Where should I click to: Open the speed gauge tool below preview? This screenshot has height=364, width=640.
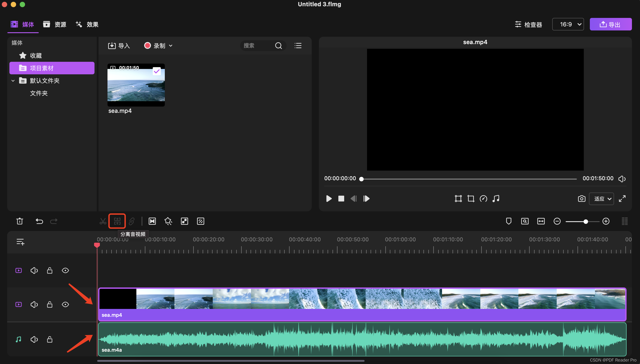(x=483, y=199)
